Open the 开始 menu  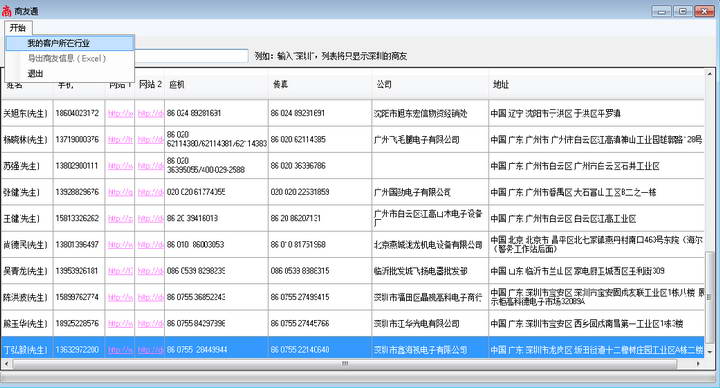coord(18,28)
